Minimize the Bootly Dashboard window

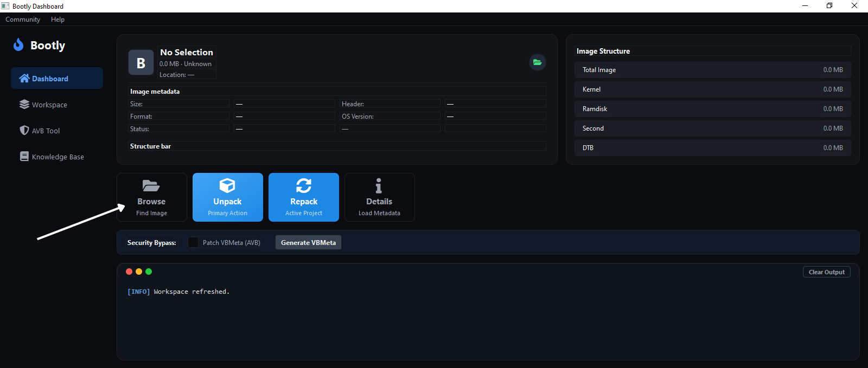point(805,6)
